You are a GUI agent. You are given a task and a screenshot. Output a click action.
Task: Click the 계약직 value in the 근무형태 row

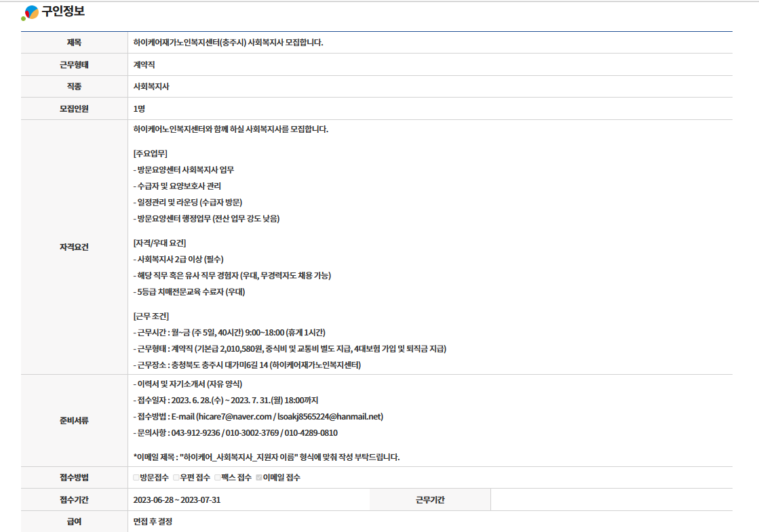tap(144, 65)
